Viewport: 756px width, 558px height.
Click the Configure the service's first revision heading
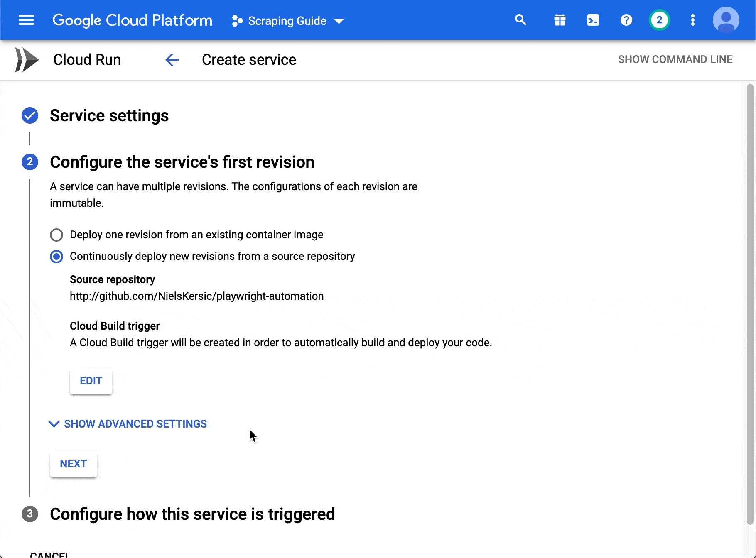(182, 162)
